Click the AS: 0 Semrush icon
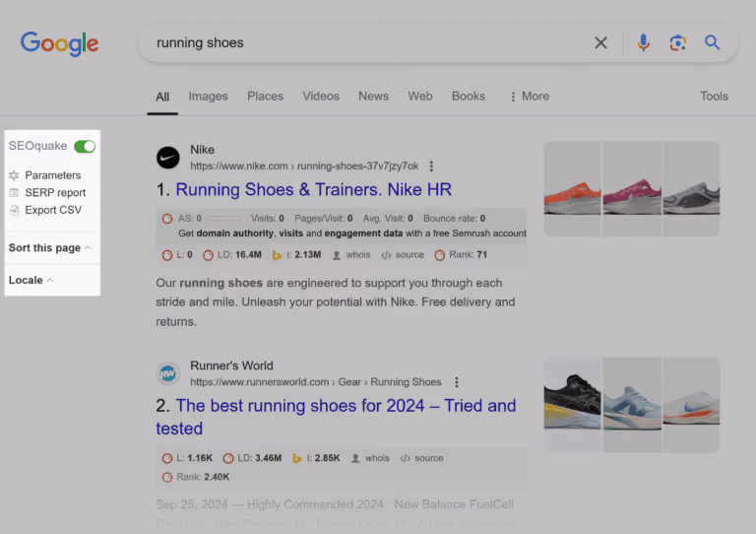Image resolution: width=756 pixels, height=534 pixels. 167,219
